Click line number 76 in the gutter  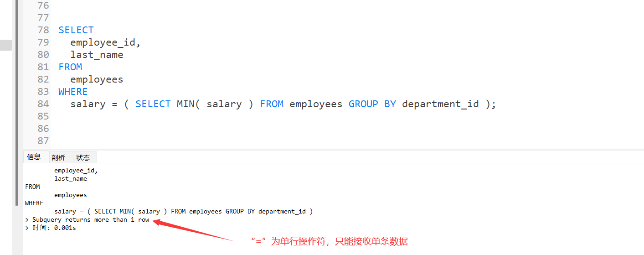pos(43,5)
